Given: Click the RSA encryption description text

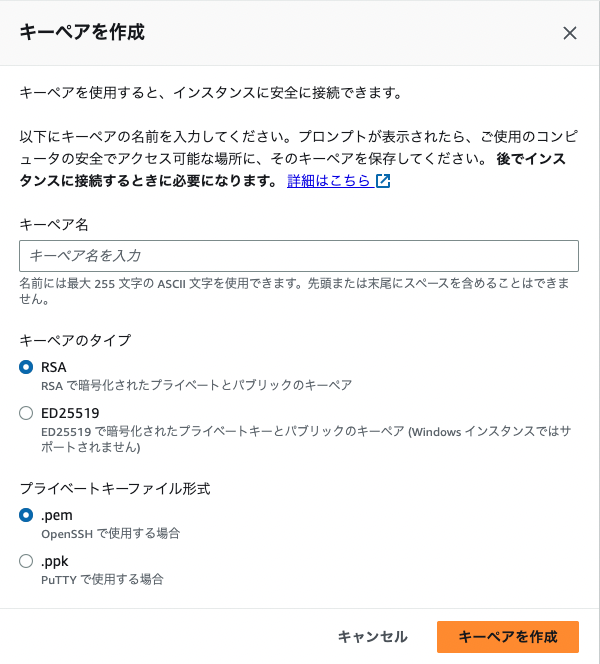Looking at the screenshot, I should coord(196,385).
